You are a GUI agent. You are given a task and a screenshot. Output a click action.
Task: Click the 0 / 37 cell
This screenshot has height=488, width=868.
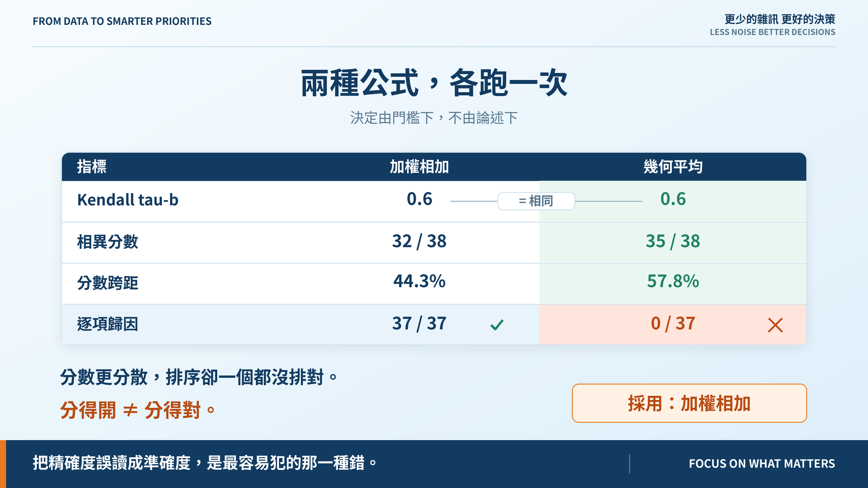[x=673, y=324]
